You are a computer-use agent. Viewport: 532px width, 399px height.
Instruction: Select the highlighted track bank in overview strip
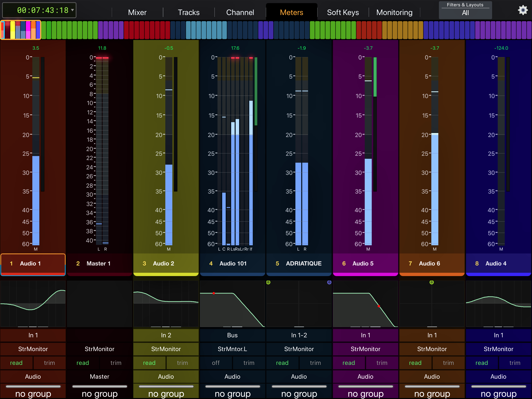tap(21, 30)
